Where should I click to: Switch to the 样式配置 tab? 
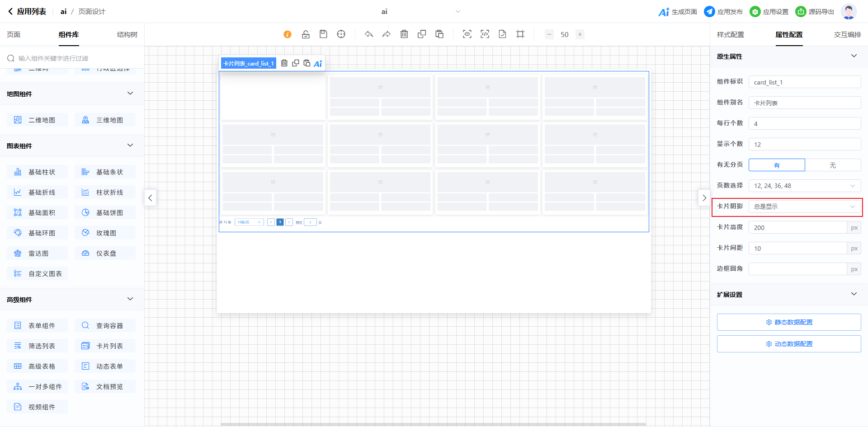coord(730,35)
